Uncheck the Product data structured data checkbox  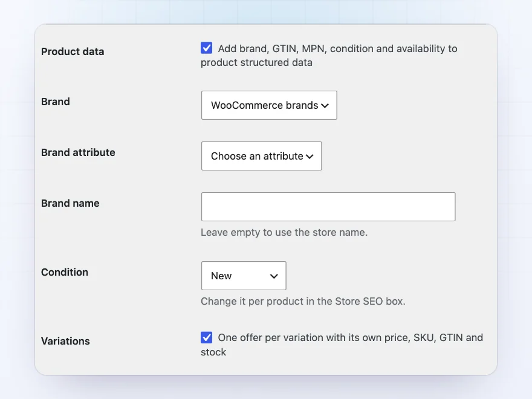click(x=206, y=48)
